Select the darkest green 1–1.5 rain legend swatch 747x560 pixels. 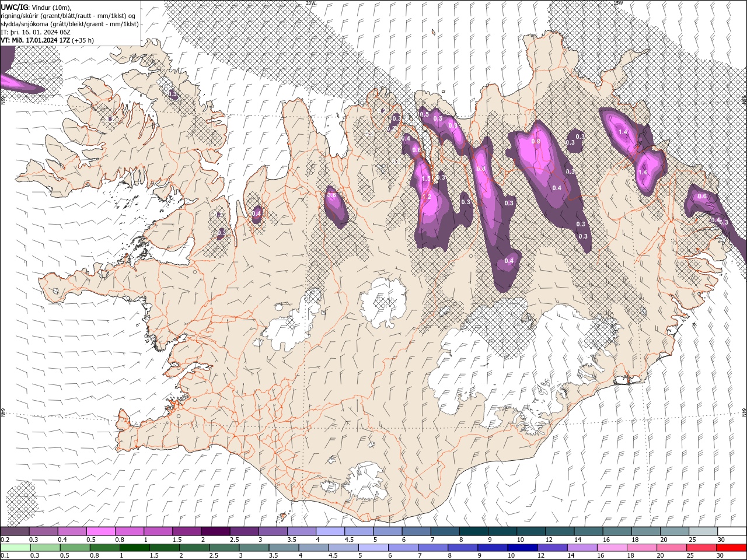click(x=134, y=548)
